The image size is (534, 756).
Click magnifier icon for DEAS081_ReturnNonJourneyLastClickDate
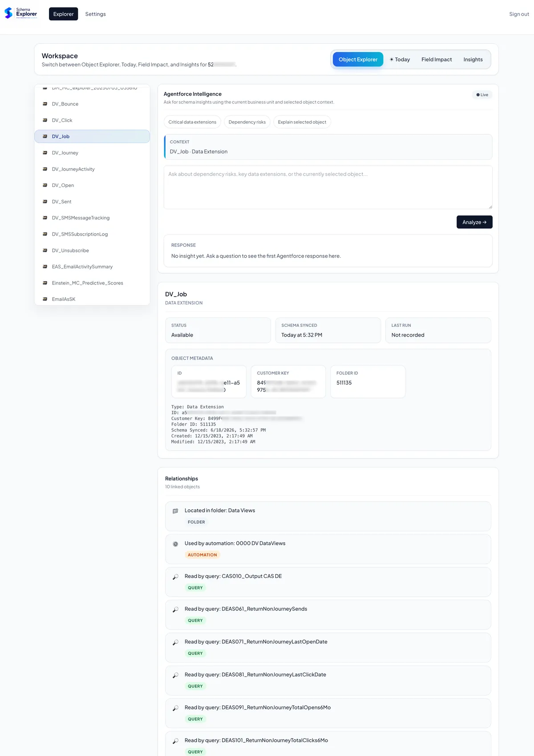point(175,675)
